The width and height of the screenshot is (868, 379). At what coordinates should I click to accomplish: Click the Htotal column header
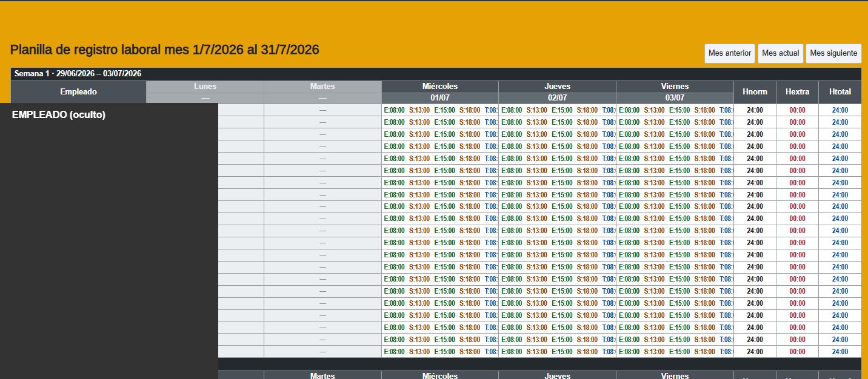840,92
